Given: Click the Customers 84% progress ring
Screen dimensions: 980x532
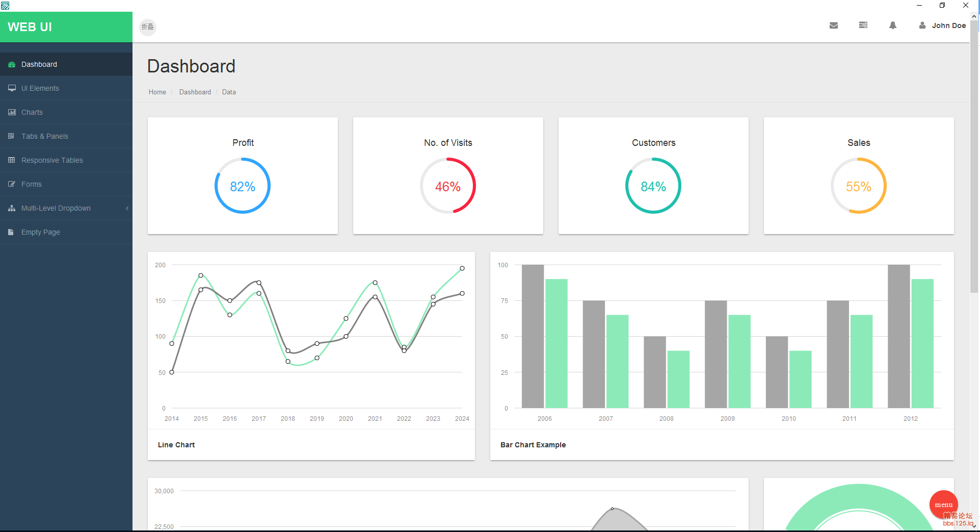Looking at the screenshot, I should point(653,186).
